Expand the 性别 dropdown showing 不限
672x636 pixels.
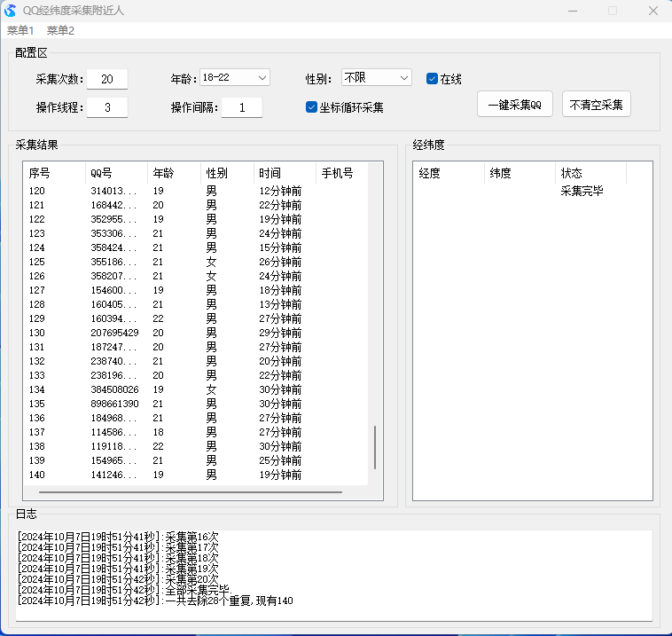click(377, 78)
